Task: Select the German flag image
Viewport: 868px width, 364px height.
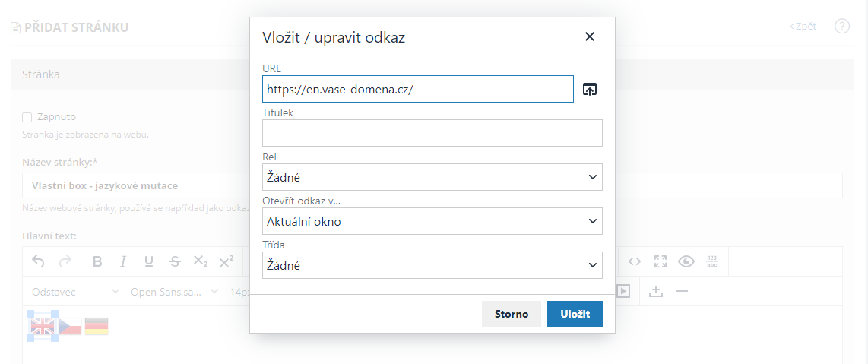Action: click(x=97, y=326)
